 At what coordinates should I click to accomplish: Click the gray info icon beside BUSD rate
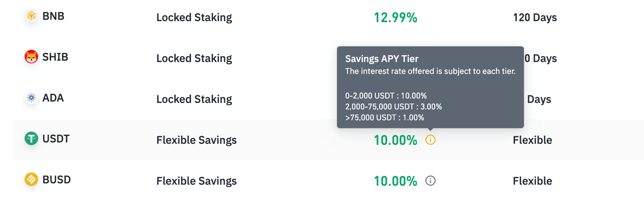point(430,181)
